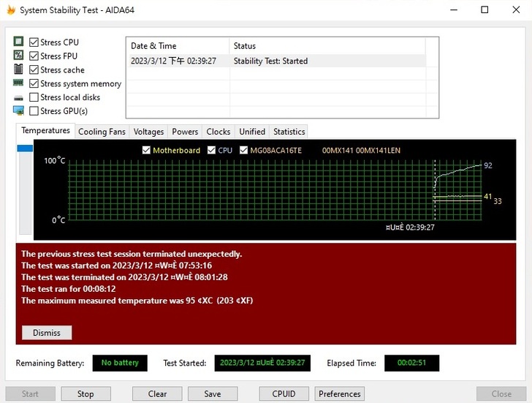The width and height of the screenshot is (532, 403).
Task: Switch to the Cooling Fans tab
Action: [x=102, y=132]
